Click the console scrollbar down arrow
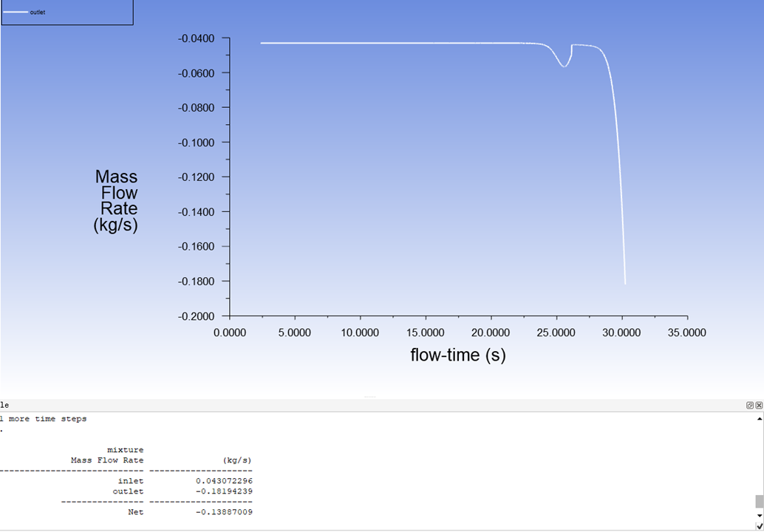The width and height of the screenshot is (764, 532). pos(759,516)
